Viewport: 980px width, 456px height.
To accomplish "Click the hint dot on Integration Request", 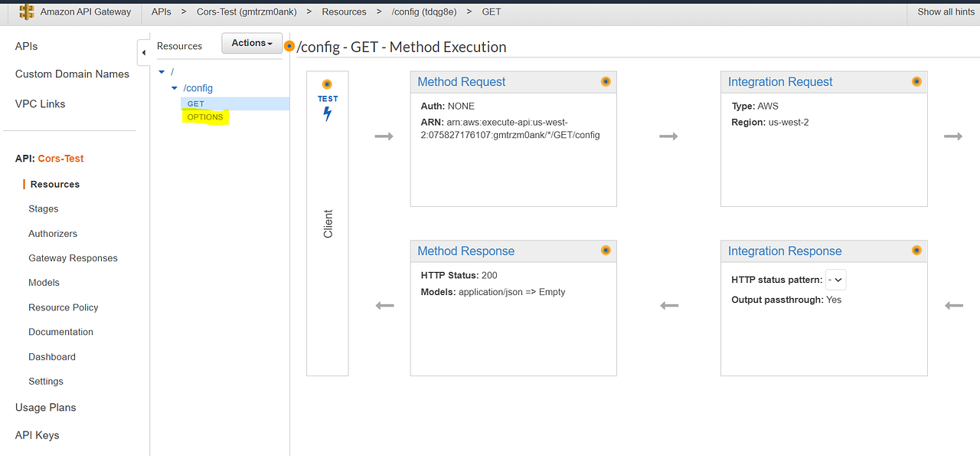I will coord(916,81).
